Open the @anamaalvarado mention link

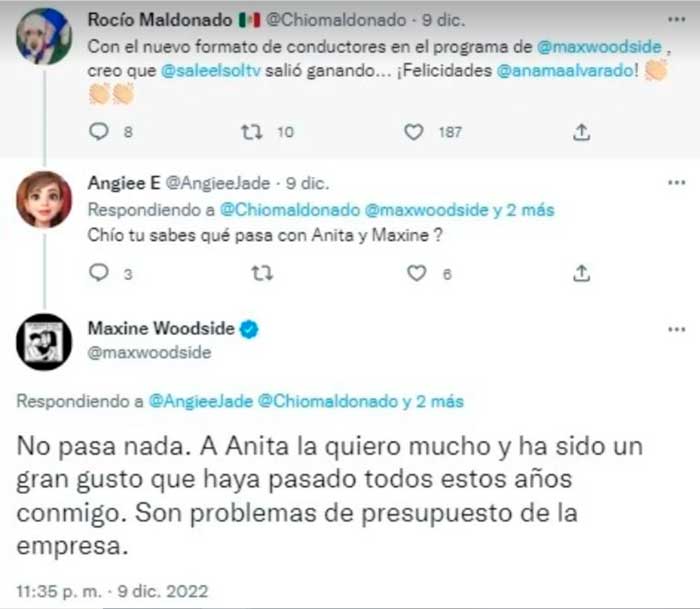565,71
